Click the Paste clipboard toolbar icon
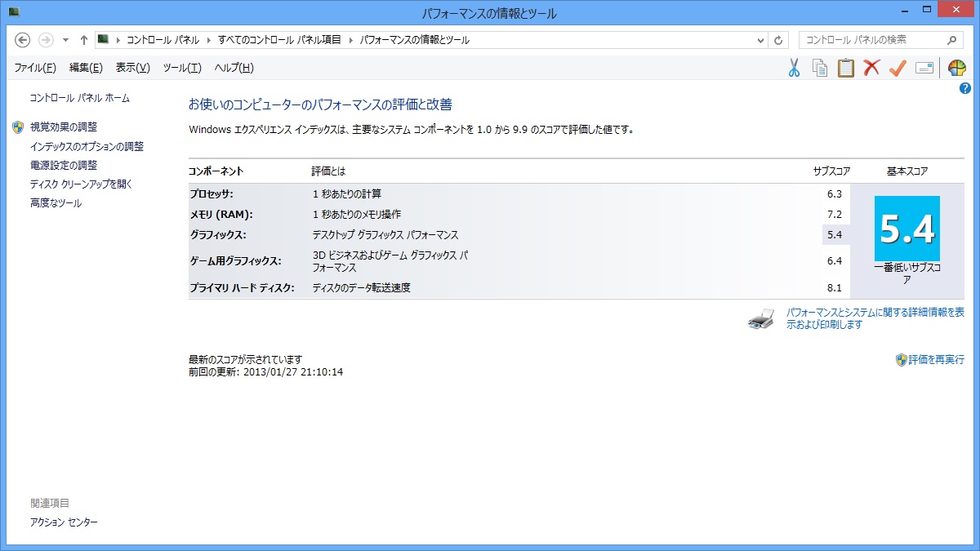The height and width of the screenshot is (551, 980). (845, 68)
